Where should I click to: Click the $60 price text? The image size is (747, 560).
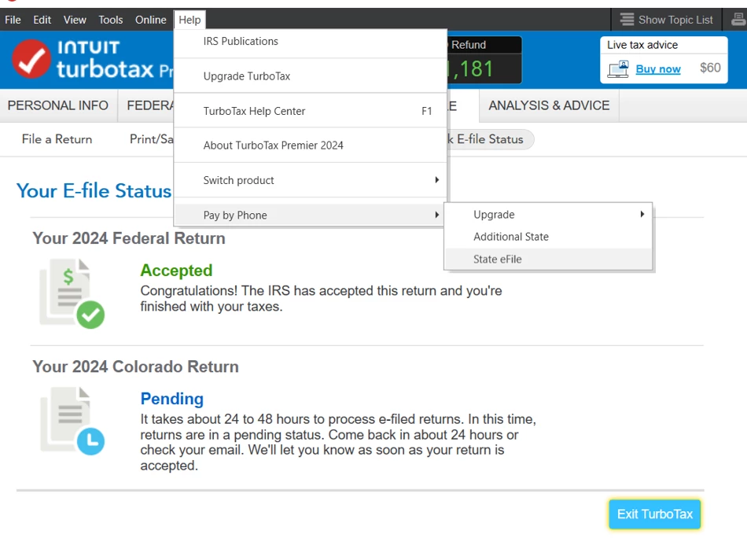710,68
